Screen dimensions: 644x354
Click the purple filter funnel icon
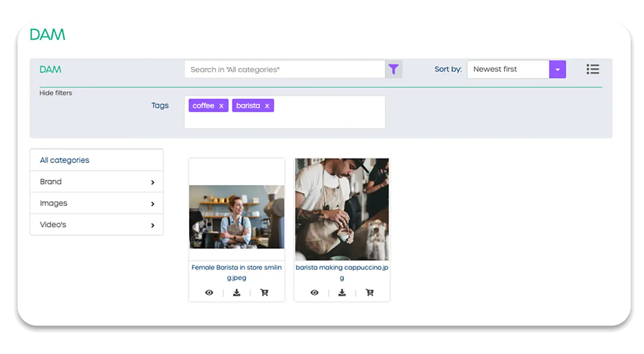click(393, 69)
